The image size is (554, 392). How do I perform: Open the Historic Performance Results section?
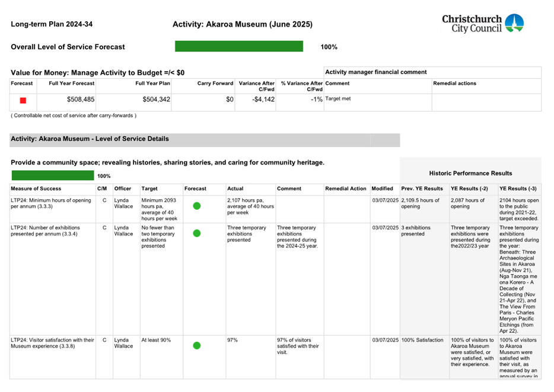click(470, 173)
